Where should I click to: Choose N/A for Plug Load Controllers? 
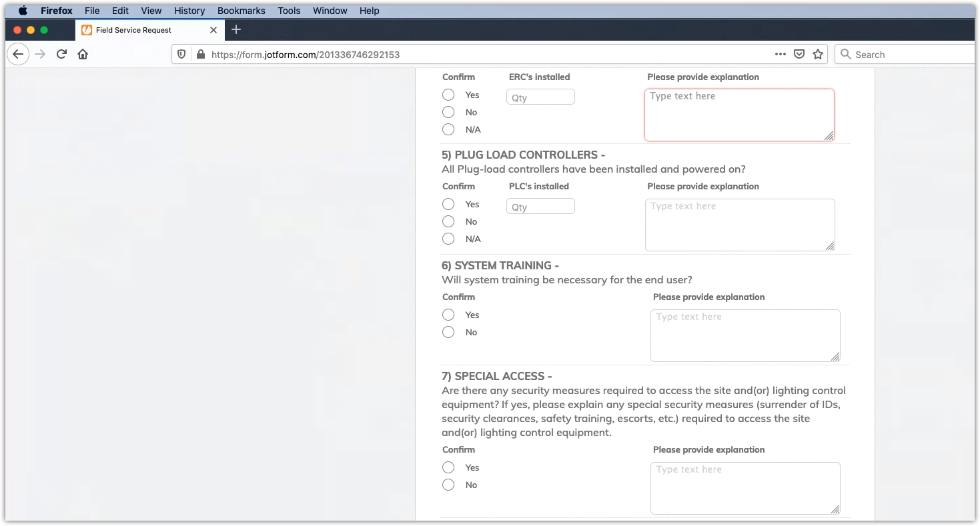pos(448,239)
